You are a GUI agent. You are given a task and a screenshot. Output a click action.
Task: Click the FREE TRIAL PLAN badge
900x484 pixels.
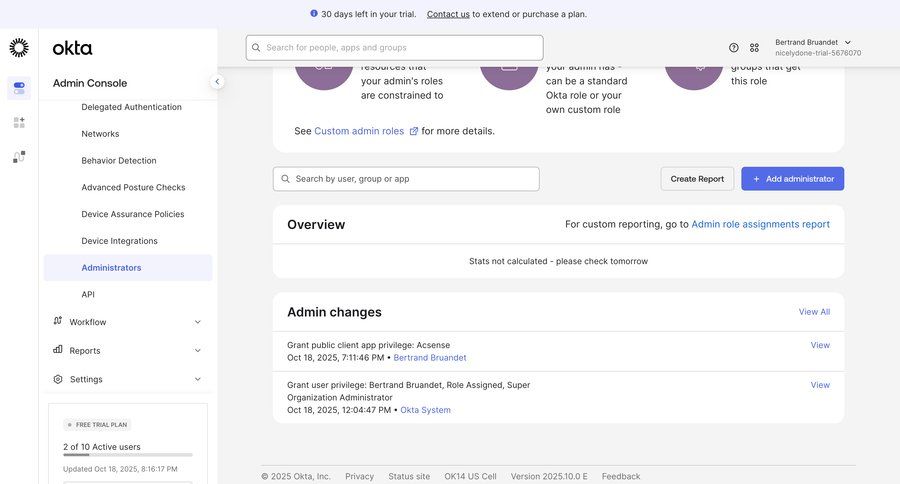(98, 425)
